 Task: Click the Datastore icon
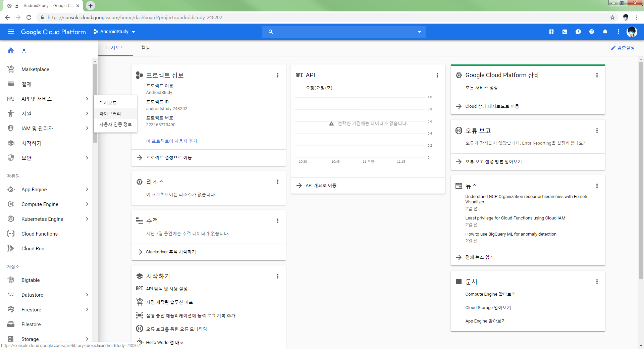[x=11, y=295]
